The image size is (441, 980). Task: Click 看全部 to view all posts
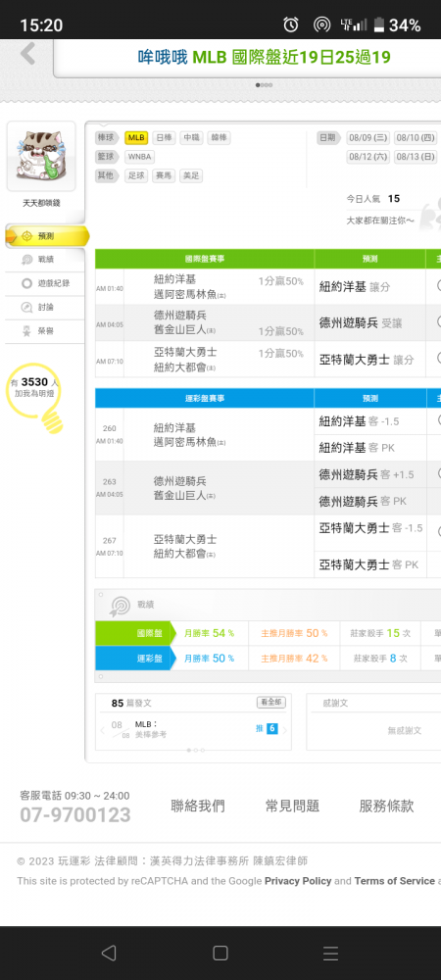pyautogui.click(x=269, y=703)
